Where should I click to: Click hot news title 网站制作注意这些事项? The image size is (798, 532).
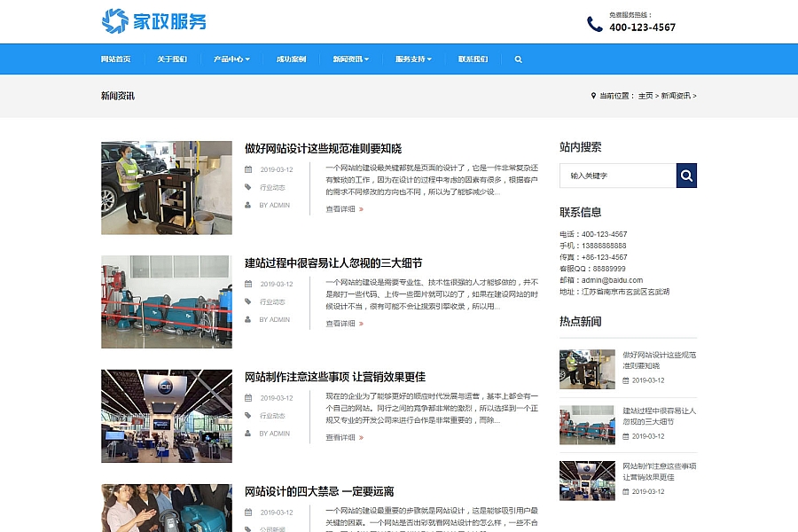coord(660,472)
